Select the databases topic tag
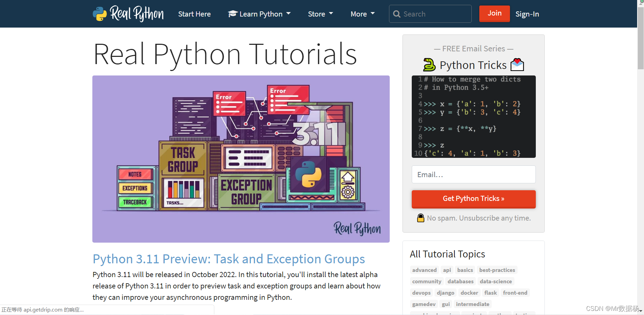This screenshot has width=644, height=315. click(460, 282)
